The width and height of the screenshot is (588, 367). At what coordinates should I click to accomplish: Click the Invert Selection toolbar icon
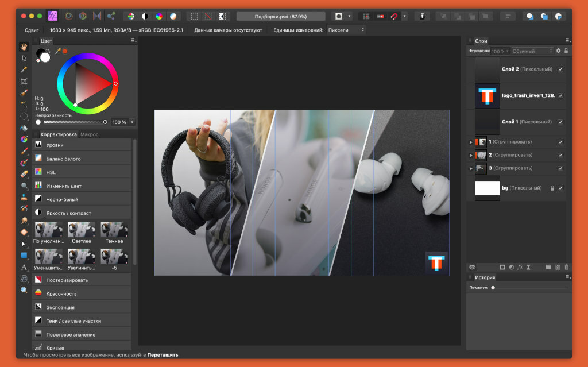[x=222, y=17]
